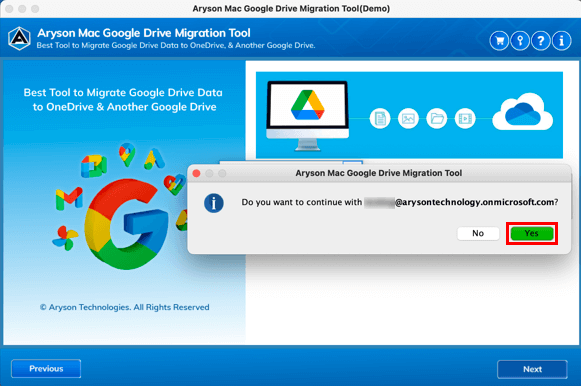Click the Google Ads A graphic
This screenshot has width=581, height=386.
pyautogui.click(x=154, y=159)
